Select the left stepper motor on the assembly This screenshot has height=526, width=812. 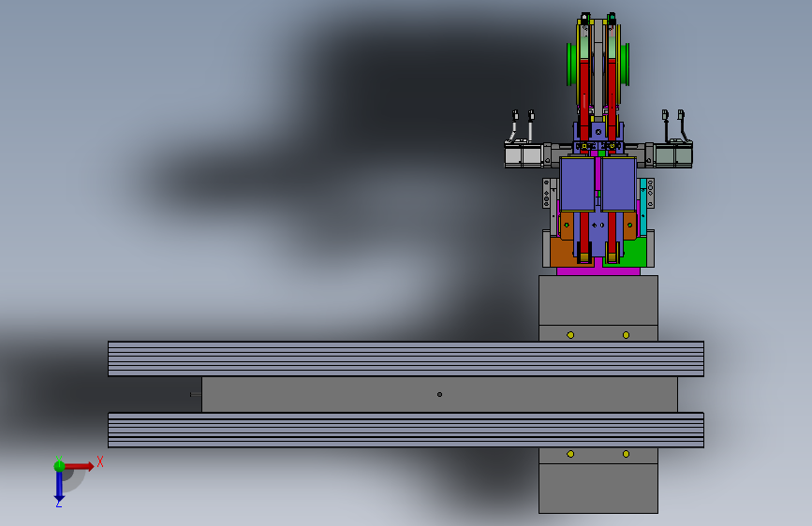(x=524, y=155)
